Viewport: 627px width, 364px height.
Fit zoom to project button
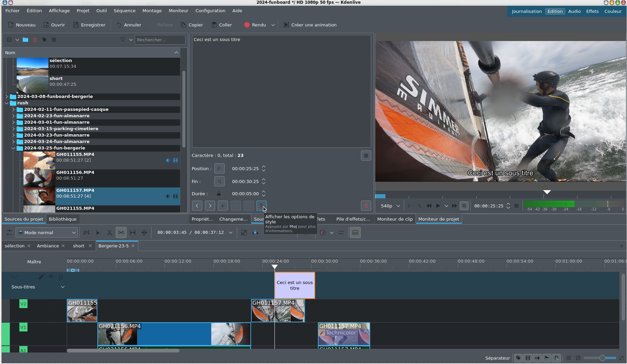pos(569,358)
